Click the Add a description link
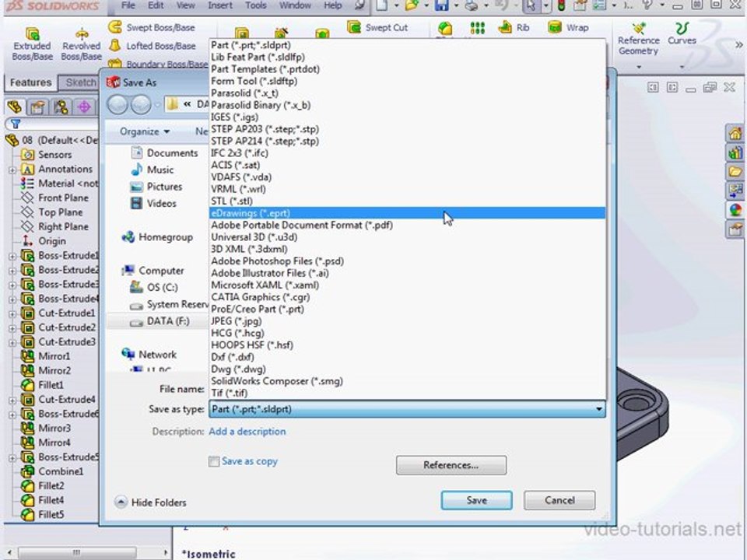The width and height of the screenshot is (747, 560). pyautogui.click(x=247, y=432)
